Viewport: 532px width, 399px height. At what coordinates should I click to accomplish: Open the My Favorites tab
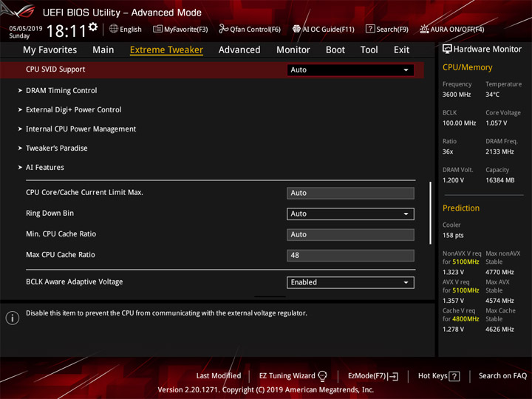click(50, 50)
